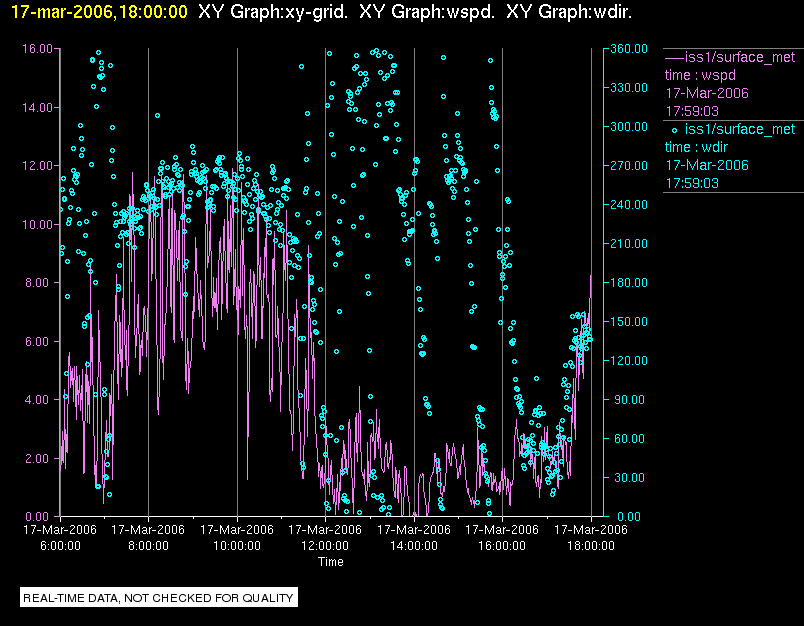
Task: Click the 10:00:00 x-axis tick label
Action: [x=237, y=546]
